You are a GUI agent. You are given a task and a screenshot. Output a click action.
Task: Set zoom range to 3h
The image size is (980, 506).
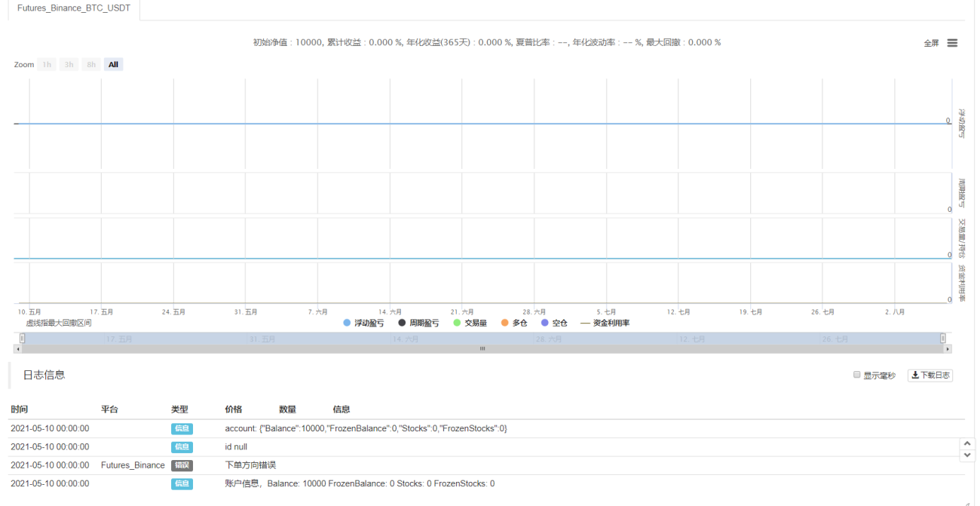69,65
